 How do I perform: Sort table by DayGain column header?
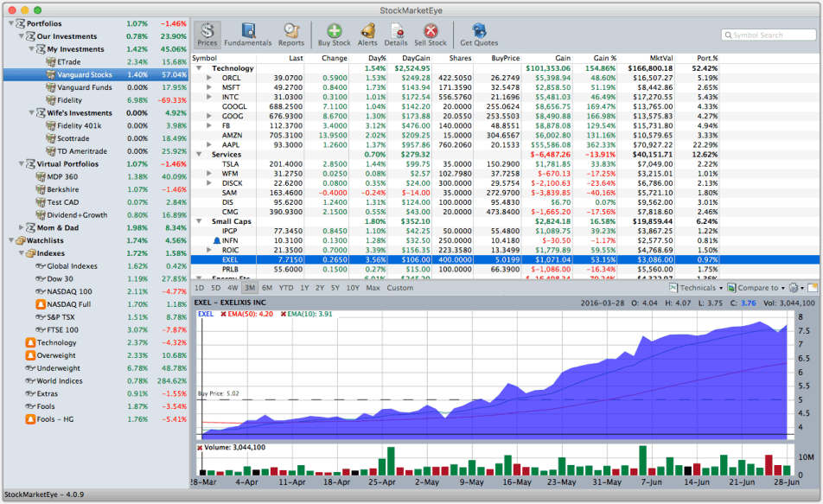pyautogui.click(x=416, y=58)
